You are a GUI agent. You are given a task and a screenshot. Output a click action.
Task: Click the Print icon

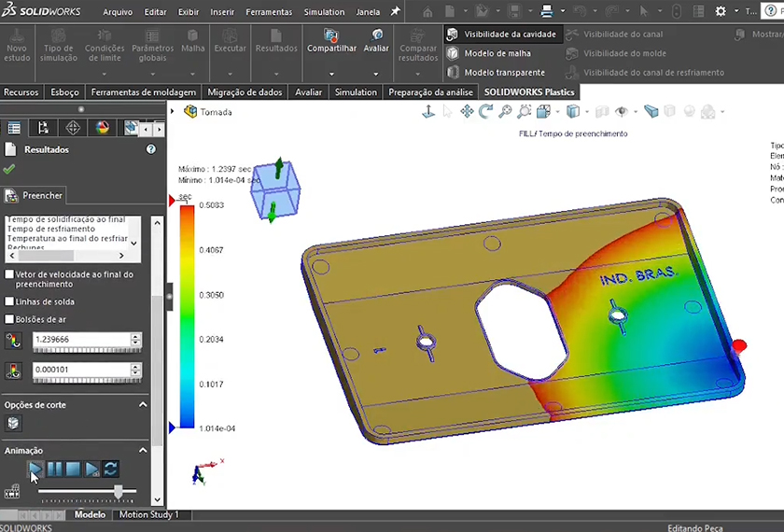547,11
